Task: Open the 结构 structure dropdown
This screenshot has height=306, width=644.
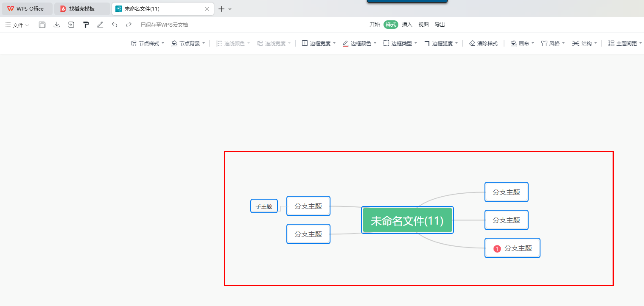Action: coord(584,43)
